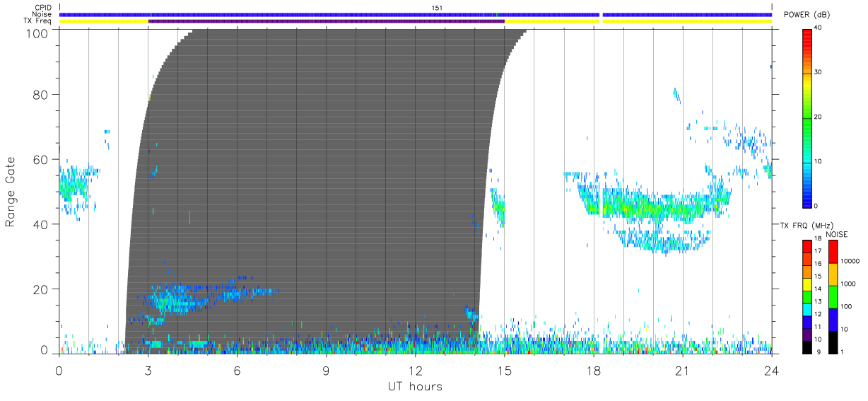Click the 100 tick label on the Range Gate axis
Viewport: 868px width, 401px height.
pos(38,33)
